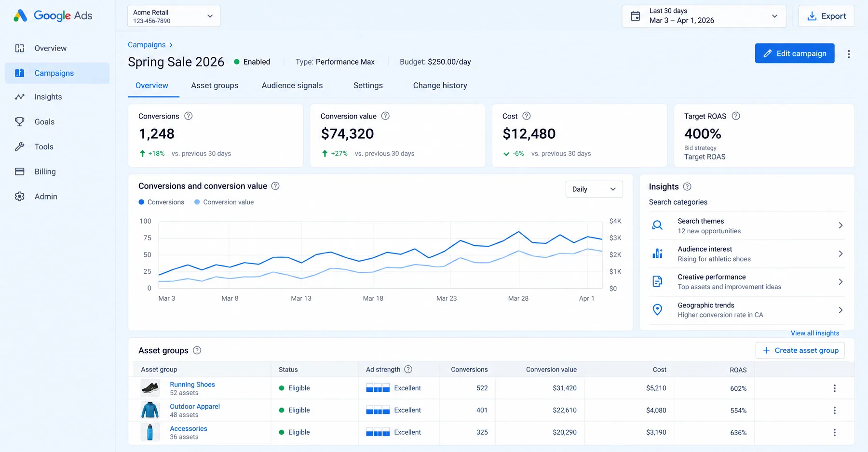Click View all insights link
The image size is (868, 452).
(815, 333)
